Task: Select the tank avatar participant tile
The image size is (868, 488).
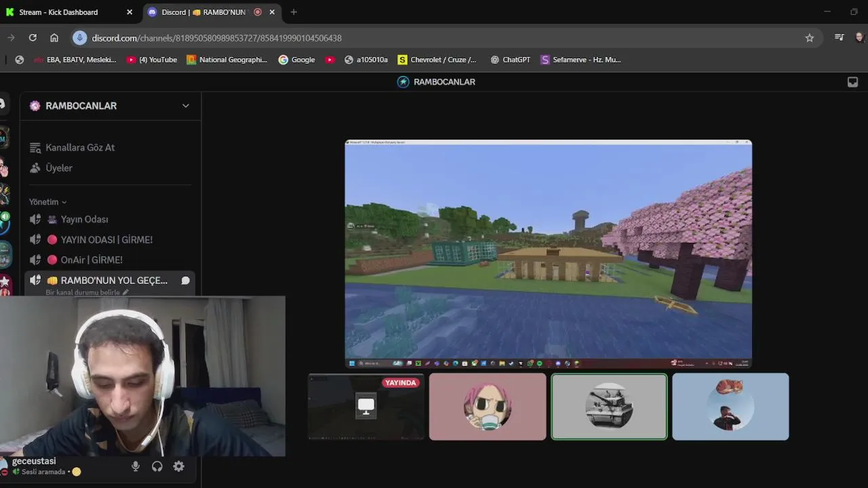Action: [609, 407]
